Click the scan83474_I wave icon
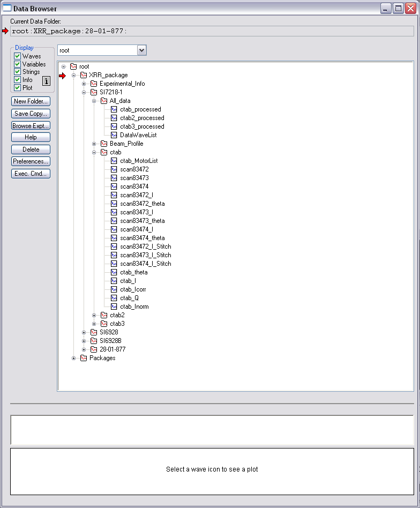Image resolution: width=420 pixels, height=508 pixels. click(x=114, y=229)
